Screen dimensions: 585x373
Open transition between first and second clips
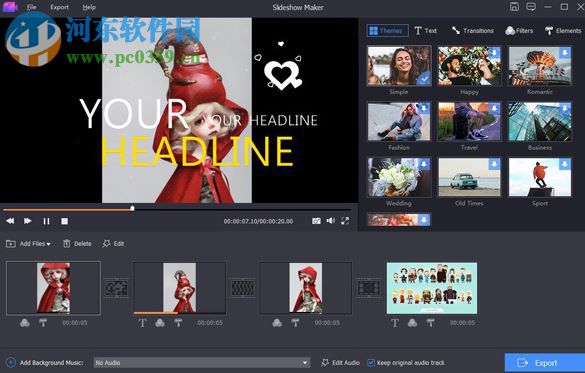[116, 288]
